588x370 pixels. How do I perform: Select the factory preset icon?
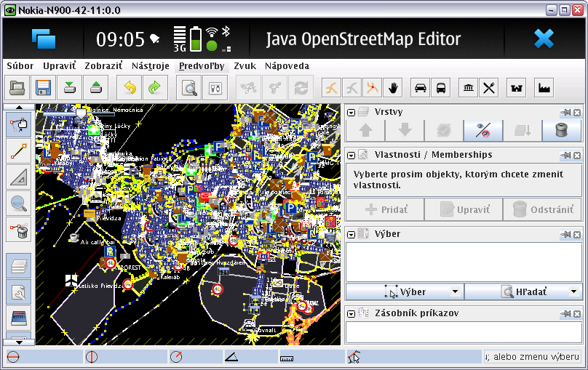pyautogui.click(x=544, y=88)
